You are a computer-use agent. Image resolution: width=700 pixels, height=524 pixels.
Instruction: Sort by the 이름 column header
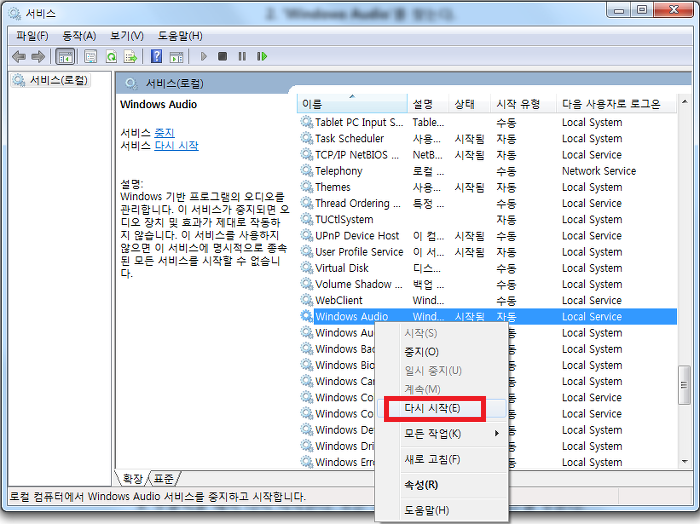352,104
